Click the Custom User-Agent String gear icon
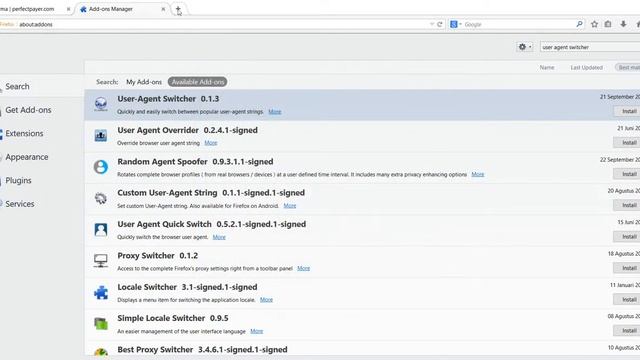The image size is (640, 360). point(101,198)
